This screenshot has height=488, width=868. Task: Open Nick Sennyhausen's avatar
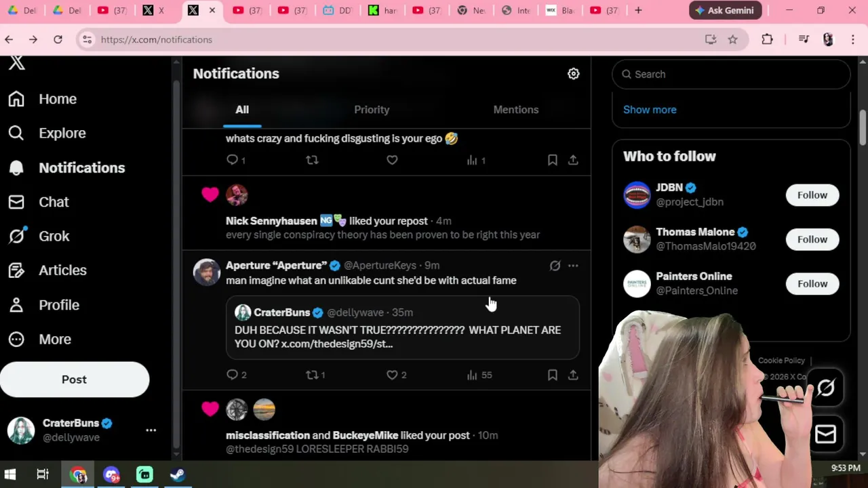pos(237,195)
